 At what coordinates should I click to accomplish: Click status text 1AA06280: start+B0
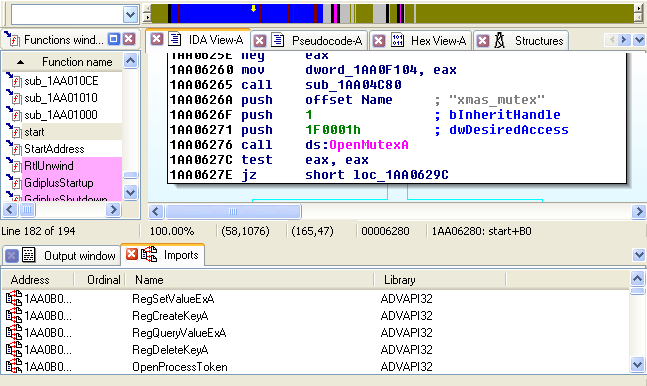482,231
